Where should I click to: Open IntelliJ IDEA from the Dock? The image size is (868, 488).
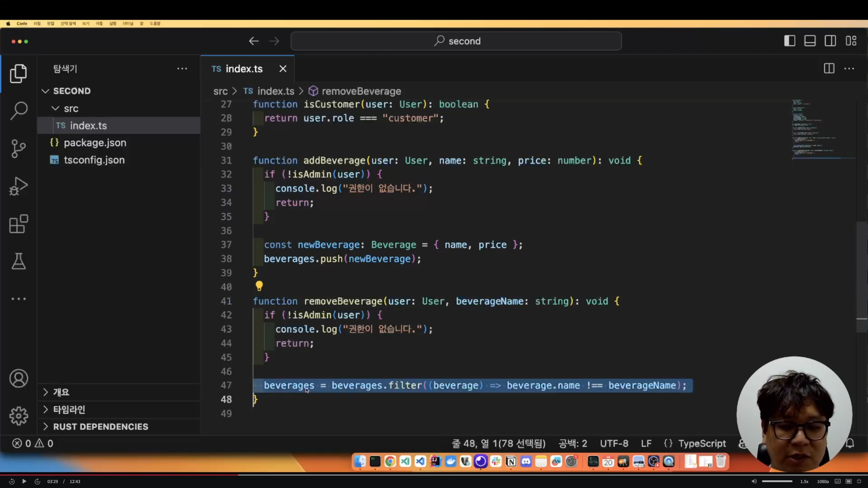point(435,461)
